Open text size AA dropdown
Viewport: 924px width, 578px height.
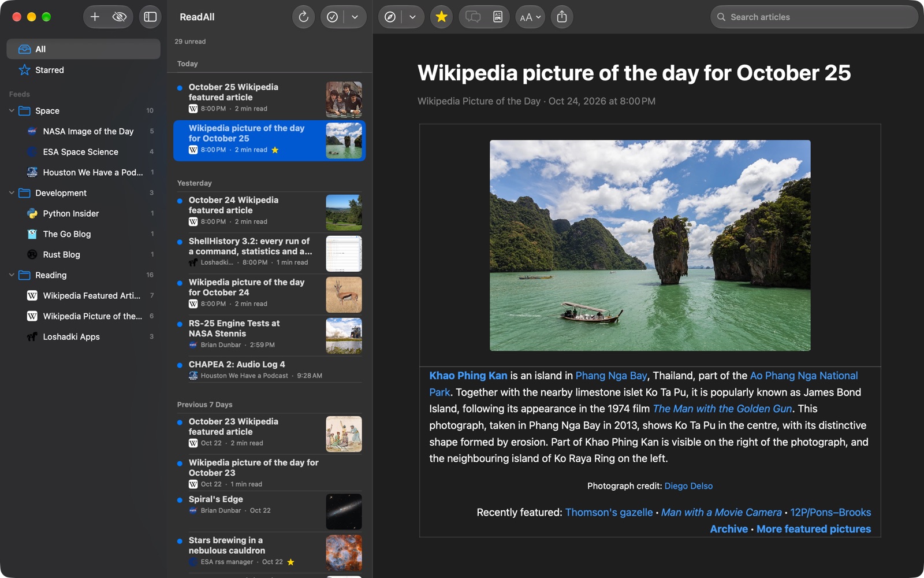click(530, 17)
